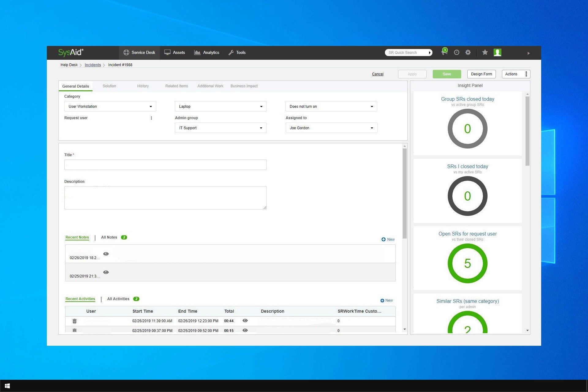Screen dimensions: 588x392
Task: Expand the Assigned to dropdown
Action: (371, 128)
